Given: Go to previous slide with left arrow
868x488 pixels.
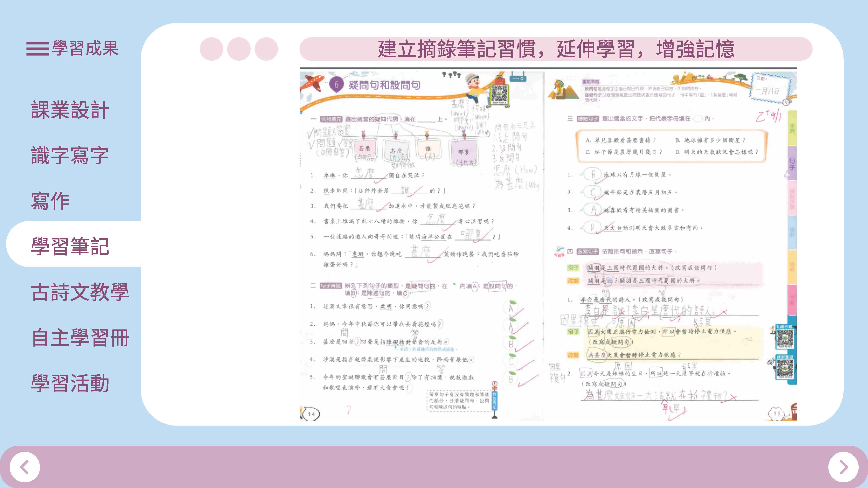Looking at the screenshot, I should tap(25, 467).
